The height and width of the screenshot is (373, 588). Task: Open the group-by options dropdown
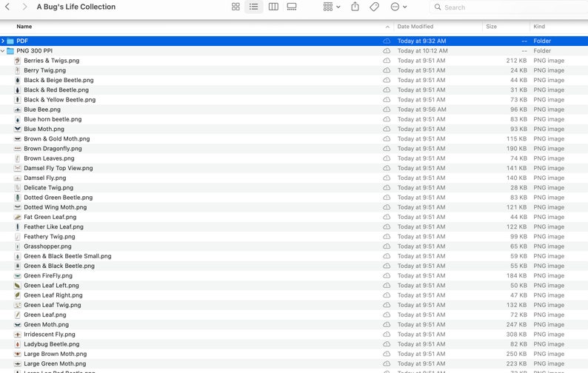[x=332, y=7]
